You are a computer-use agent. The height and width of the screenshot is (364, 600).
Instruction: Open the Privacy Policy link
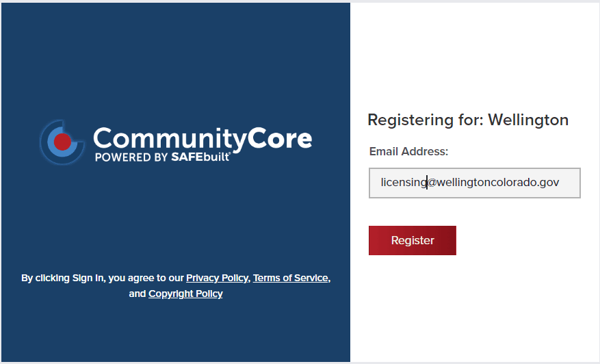(217, 278)
